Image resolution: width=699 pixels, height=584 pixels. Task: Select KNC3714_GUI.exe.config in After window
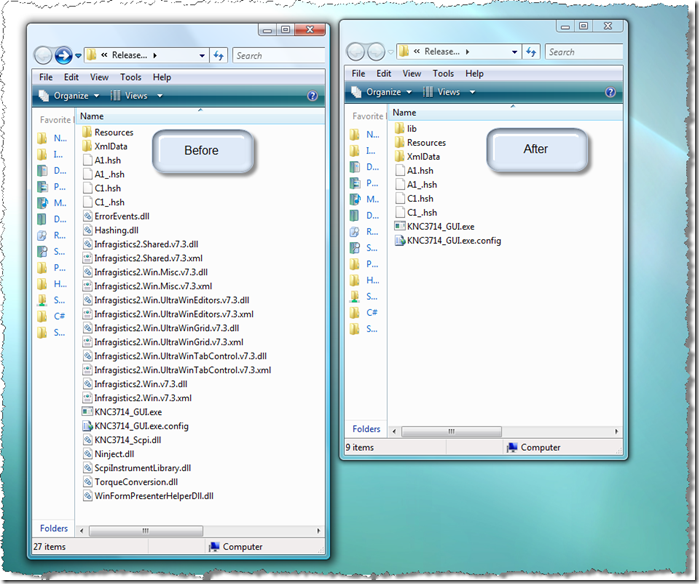(448, 241)
